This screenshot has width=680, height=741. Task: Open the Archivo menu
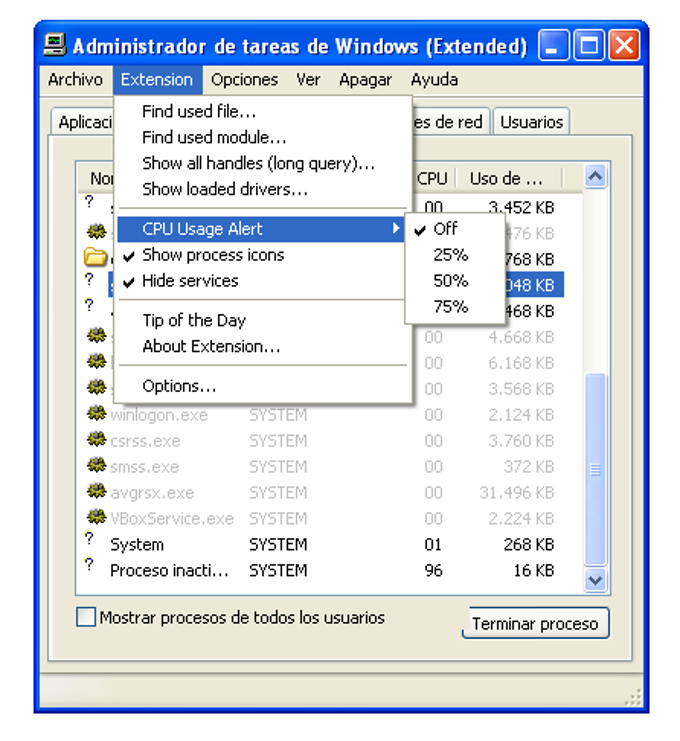tap(75, 80)
